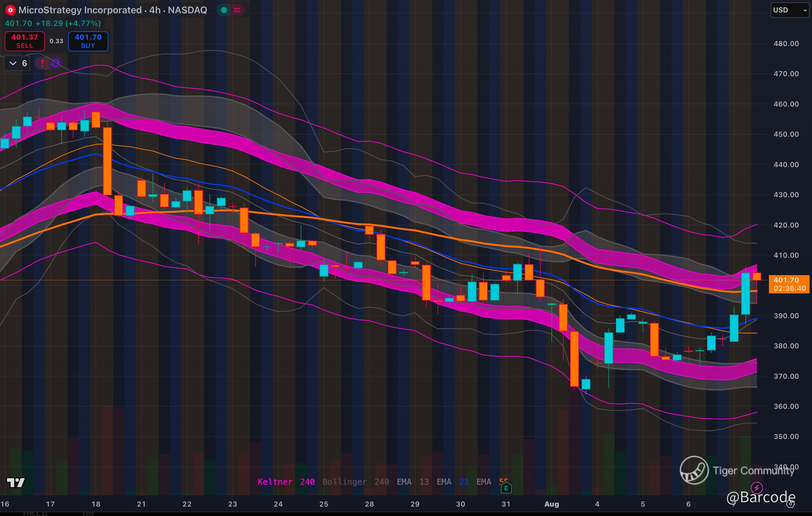Viewport: 812px width, 516px height.
Task: Click the purple lightning bolt icon
Action: click(757, 488)
